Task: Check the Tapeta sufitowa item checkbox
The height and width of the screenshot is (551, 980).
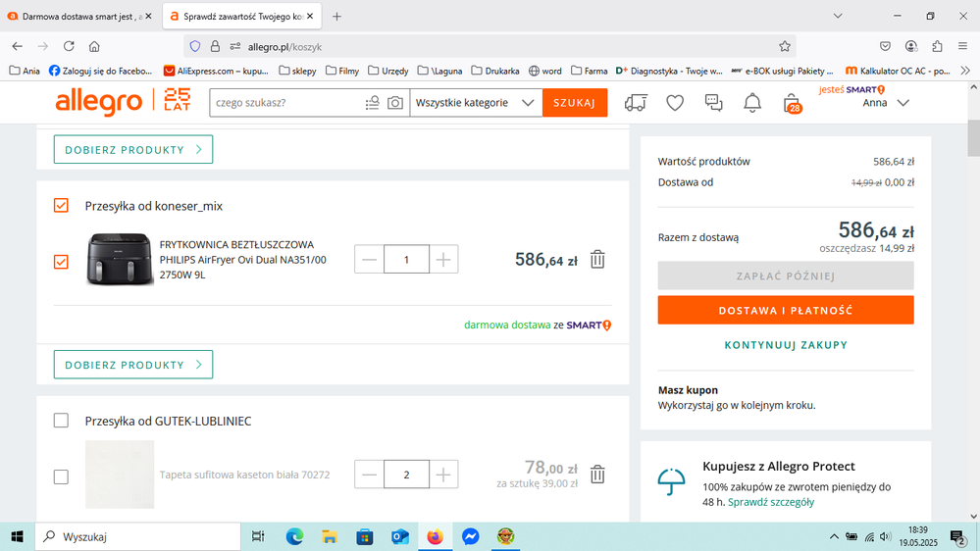Action: 61,476
